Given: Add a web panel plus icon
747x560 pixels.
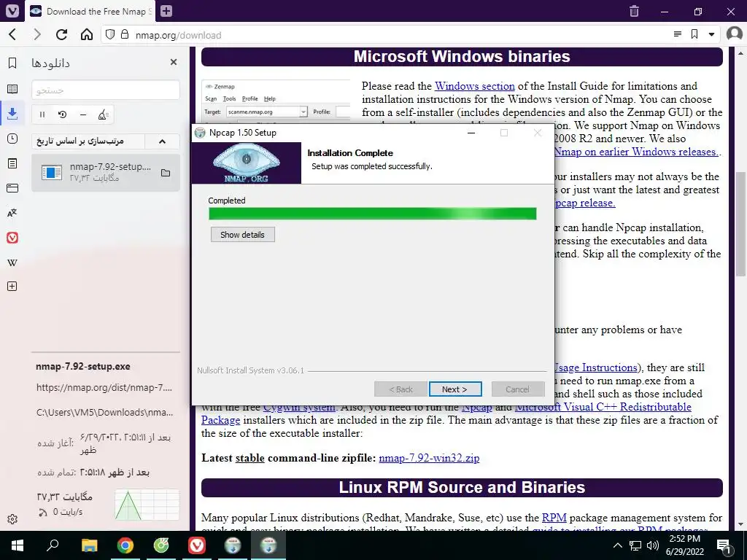Looking at the screenshot, I should (x=12, y=286).
